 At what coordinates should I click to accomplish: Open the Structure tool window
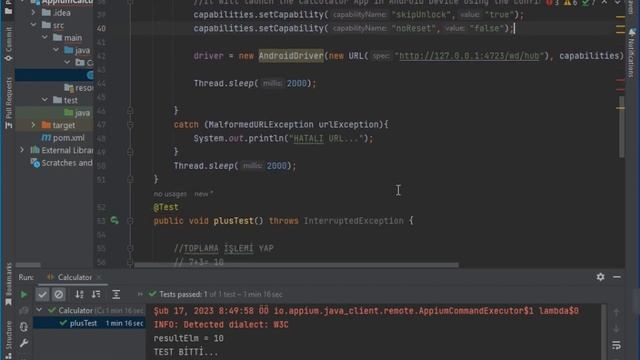pyautogui.click(x=8, y=340)
